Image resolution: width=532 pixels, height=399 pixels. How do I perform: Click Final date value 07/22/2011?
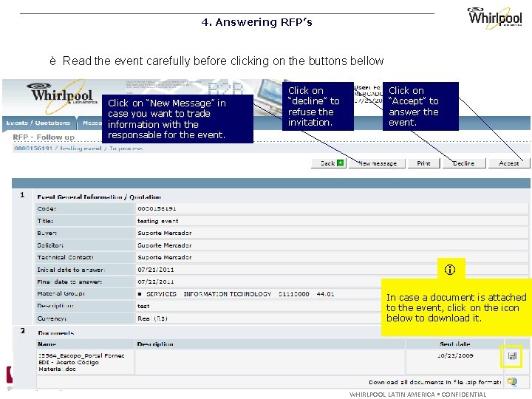[x=156, y=282]
